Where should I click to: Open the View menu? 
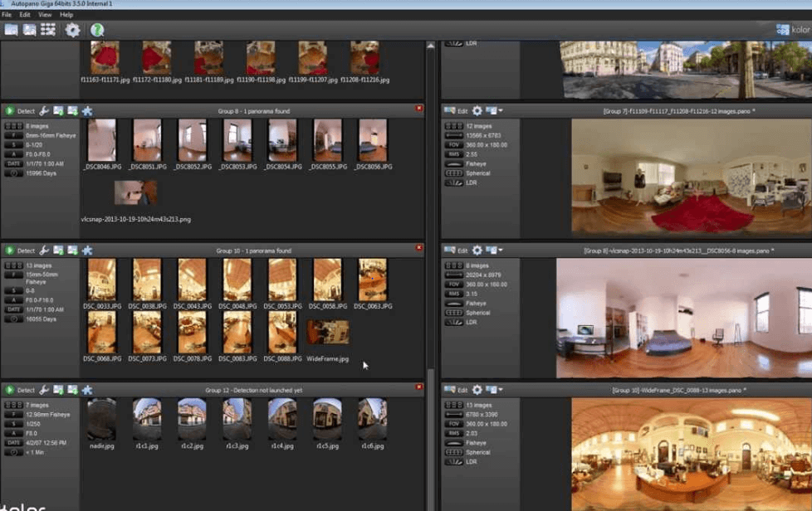(45, 15)
